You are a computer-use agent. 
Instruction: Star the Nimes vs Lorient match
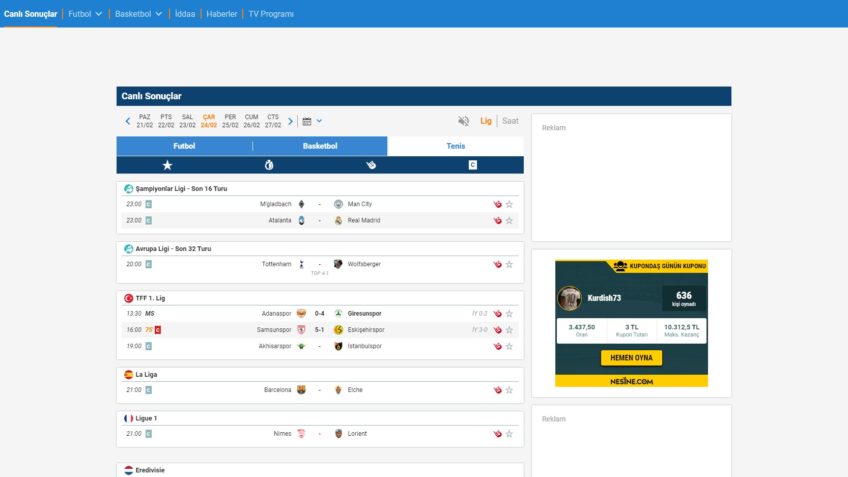click(509, 434)
